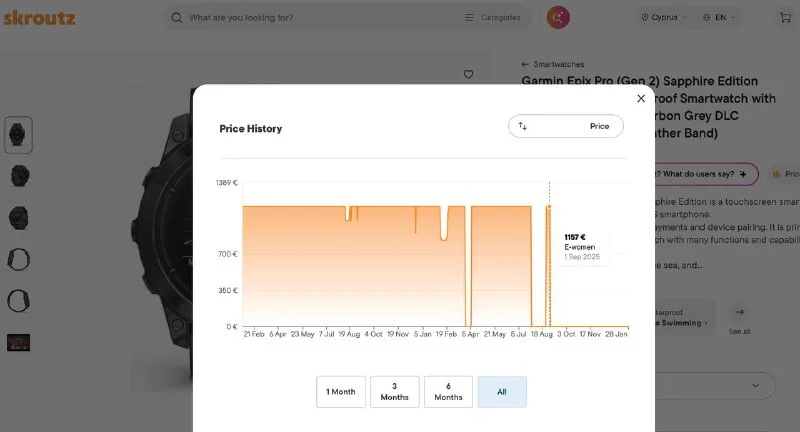Select the 3 Months range

pyautogui.click(x=395, y=392)
